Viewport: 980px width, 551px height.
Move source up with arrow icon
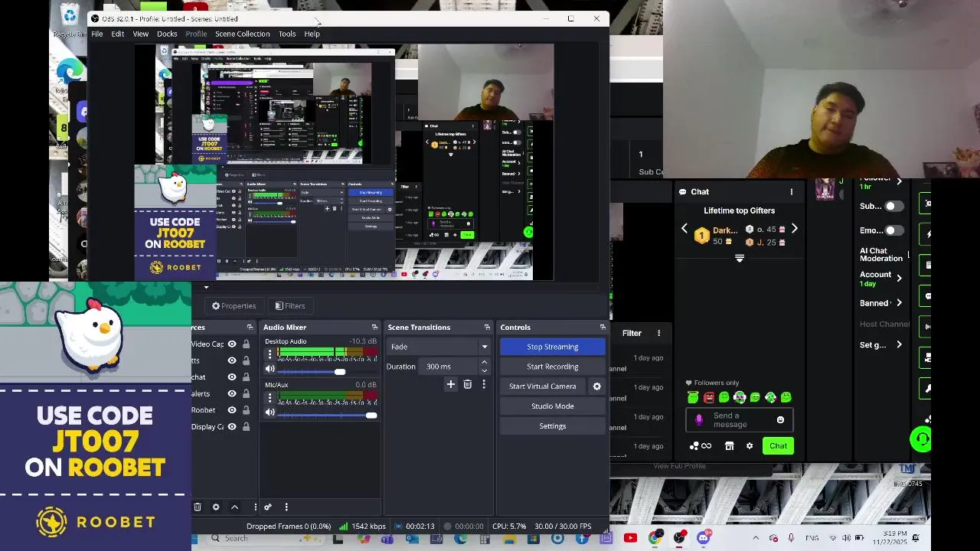click(234, 507)
